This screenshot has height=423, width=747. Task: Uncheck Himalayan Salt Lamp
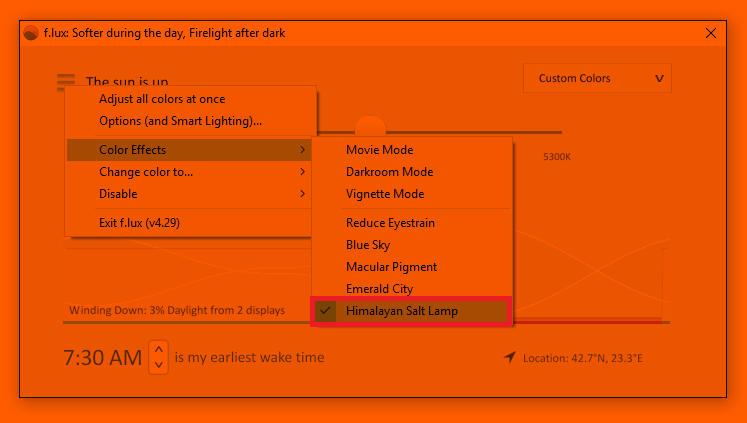(x=412, y=311)
